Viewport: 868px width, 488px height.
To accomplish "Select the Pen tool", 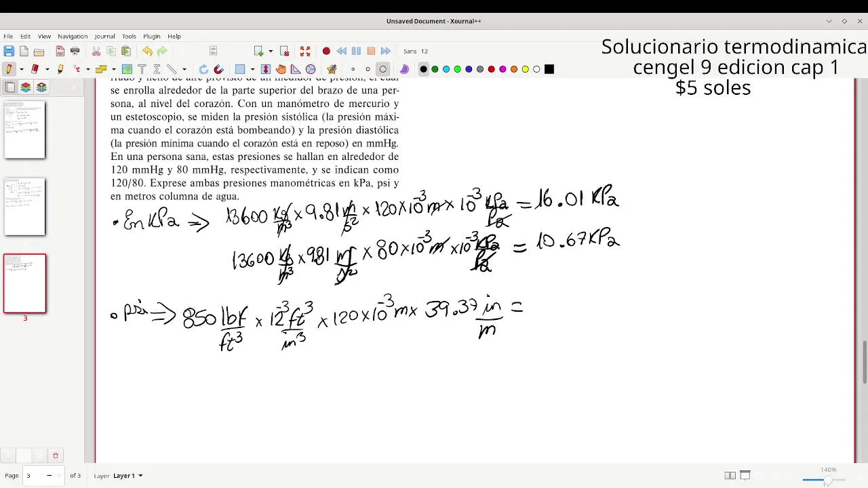I will tap(9, 69).
